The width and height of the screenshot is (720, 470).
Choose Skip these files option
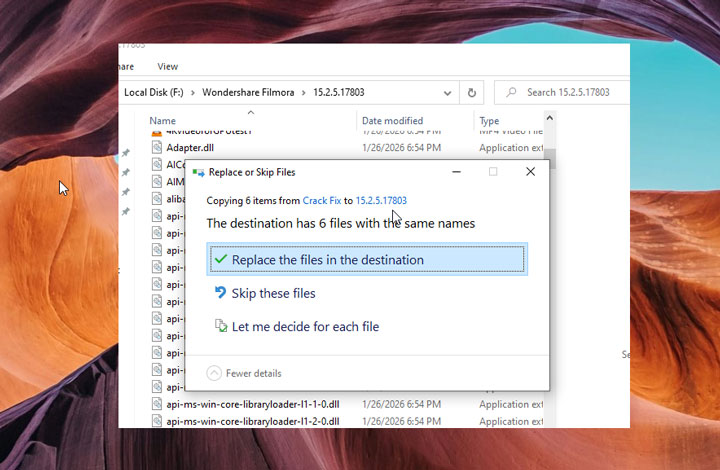coord(273,293)
